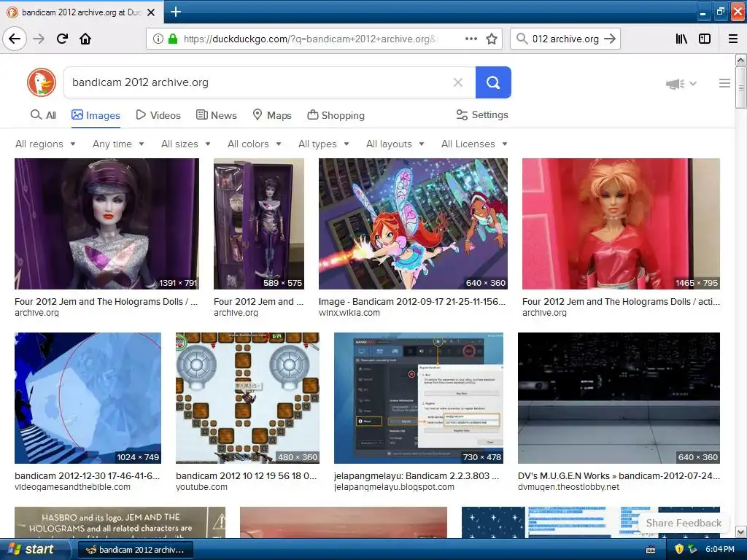Screen dimensions: 747x560
Task: Expand the All layouts filter
Action: tap(395, 144)
